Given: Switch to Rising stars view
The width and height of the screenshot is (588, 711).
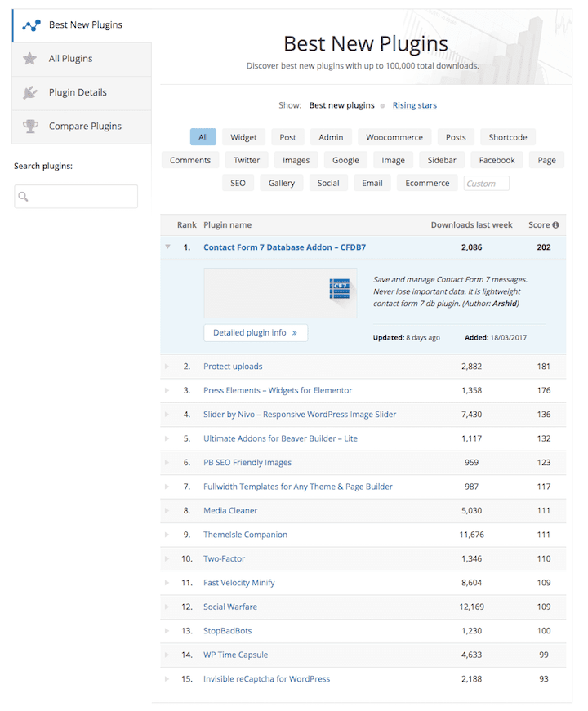Looking at the screenshot, I should coord(415,105).
